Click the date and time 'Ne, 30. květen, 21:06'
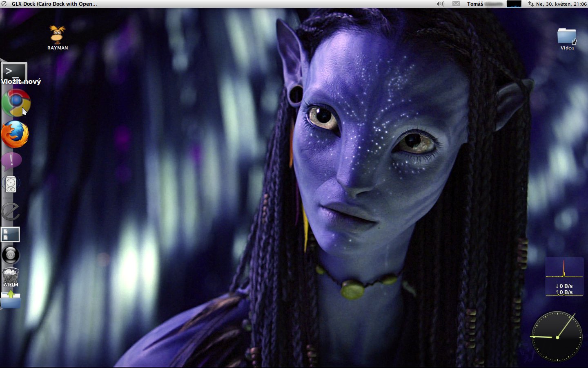 561,4
